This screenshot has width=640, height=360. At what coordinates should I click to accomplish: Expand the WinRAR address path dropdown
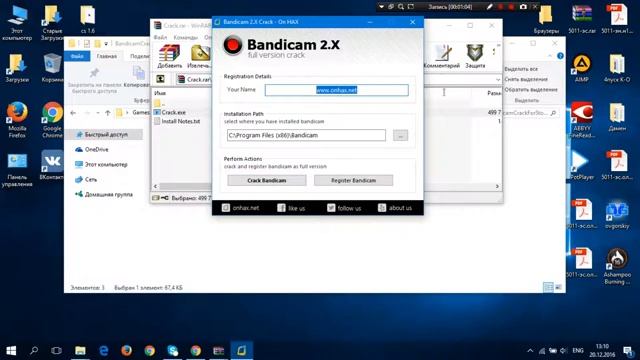pos(498,80)
